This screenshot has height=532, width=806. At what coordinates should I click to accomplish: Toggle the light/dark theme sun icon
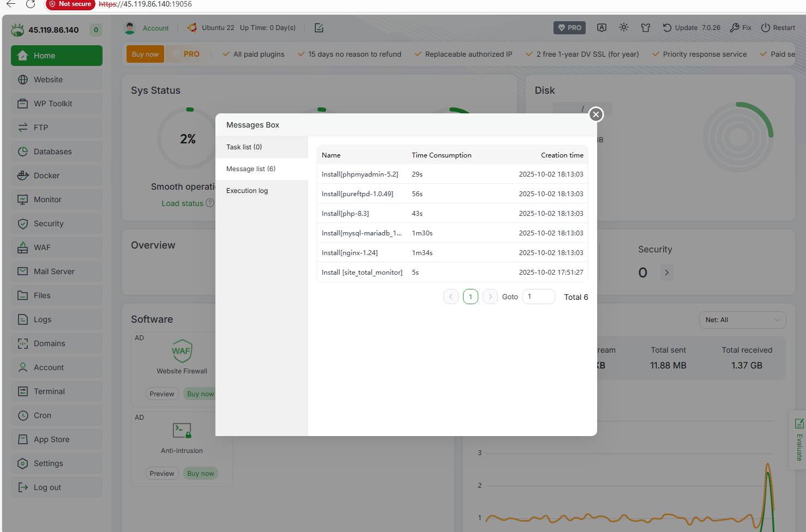pos(624,28)
